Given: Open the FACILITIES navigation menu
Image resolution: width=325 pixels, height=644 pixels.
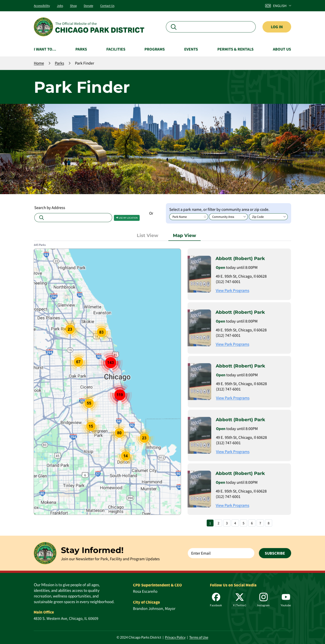Looking at the screenshot, I should (116, 49).
